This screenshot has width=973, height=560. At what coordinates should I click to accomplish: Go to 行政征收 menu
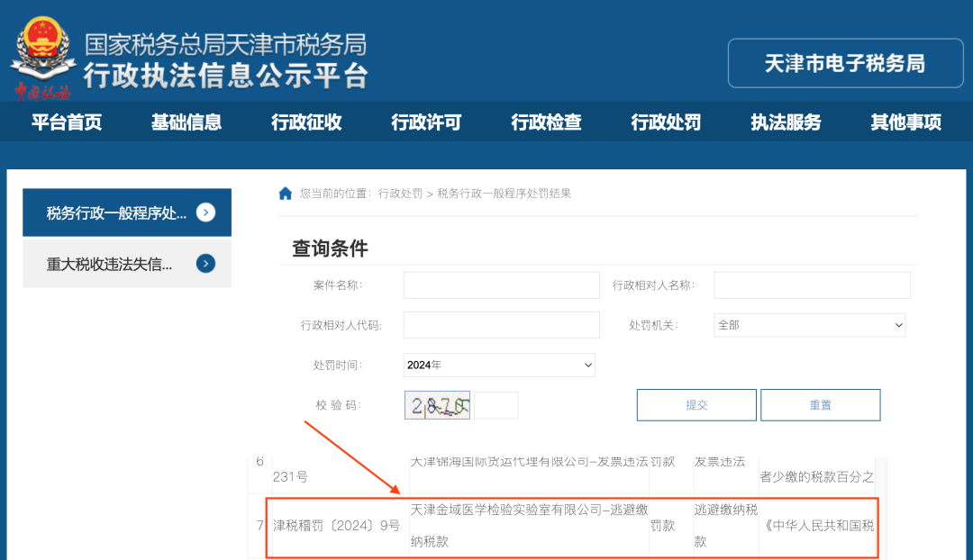pyautogui.click(x=306, y=122)
